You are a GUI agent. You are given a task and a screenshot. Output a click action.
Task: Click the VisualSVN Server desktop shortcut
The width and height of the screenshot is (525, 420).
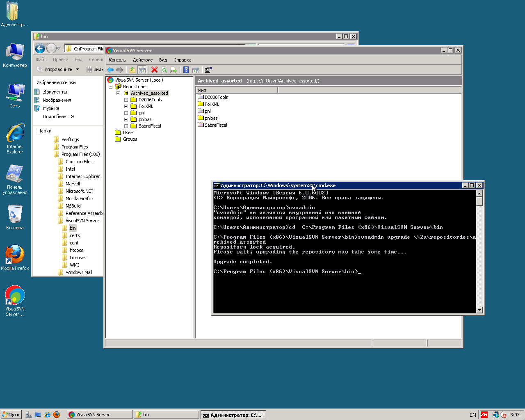15,301
